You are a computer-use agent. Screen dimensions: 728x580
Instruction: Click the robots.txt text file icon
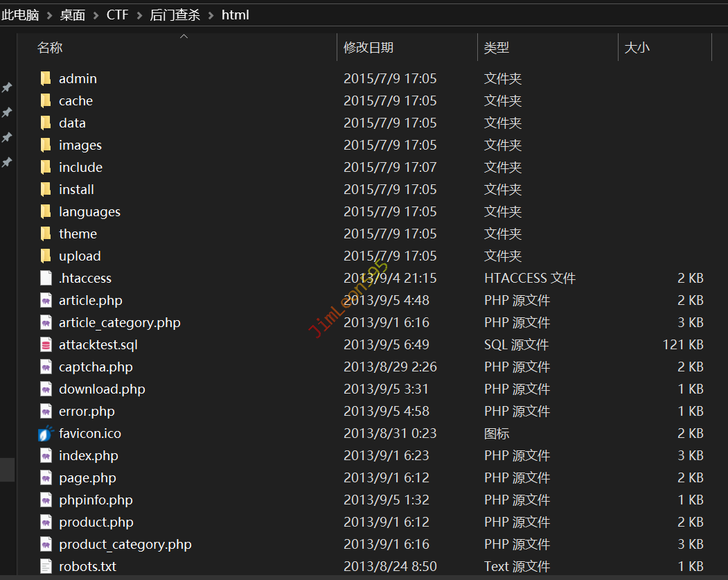[46, 567]
